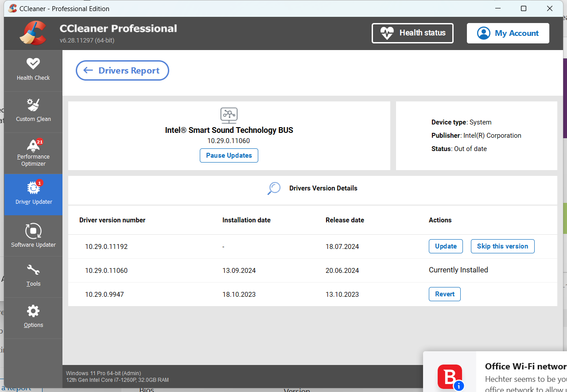Image resolution: width=567 pixels, height=392 pixels.
Task: Open the Health status button
Action: (x=412, y=33)
